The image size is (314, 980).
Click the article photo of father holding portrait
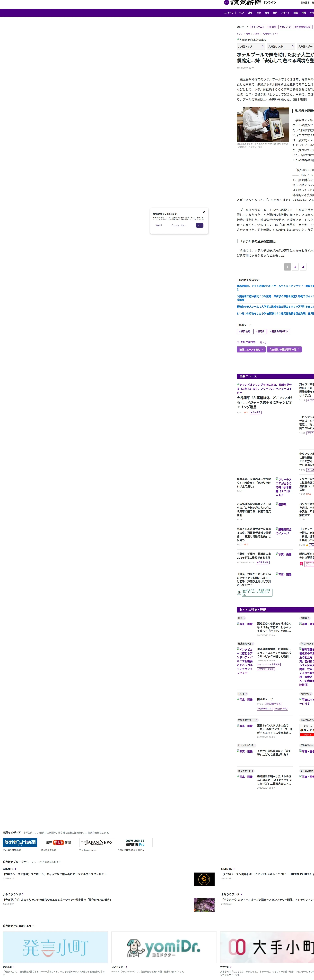coord(263,124)
